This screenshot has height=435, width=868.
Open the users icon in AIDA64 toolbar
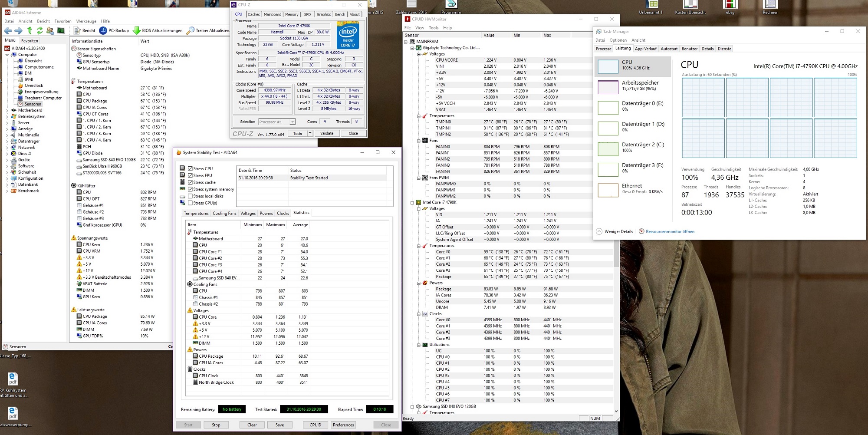coord(50,30)
